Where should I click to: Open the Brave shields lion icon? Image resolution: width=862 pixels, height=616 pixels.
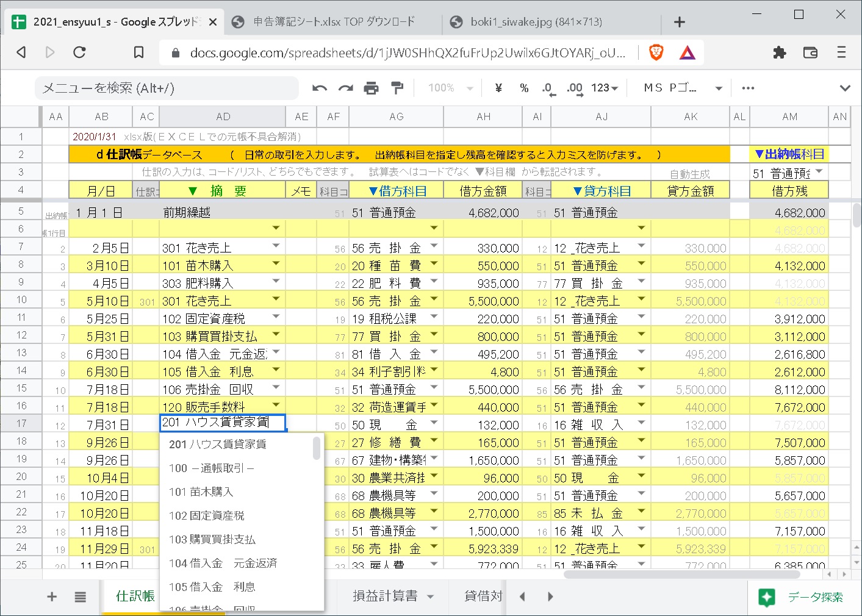[x=656, y=52]
